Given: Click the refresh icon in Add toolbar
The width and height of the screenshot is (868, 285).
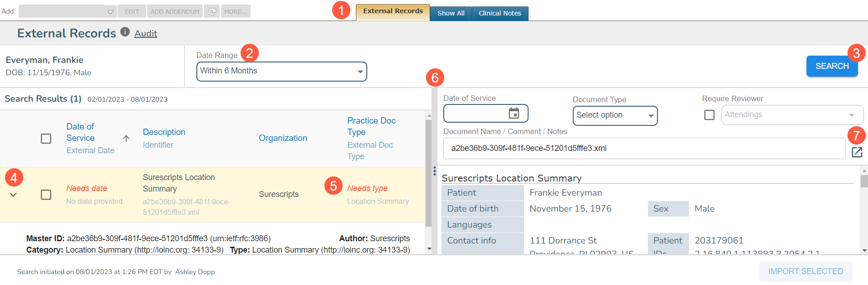Looking at the screenshot, I should (212, 11).
